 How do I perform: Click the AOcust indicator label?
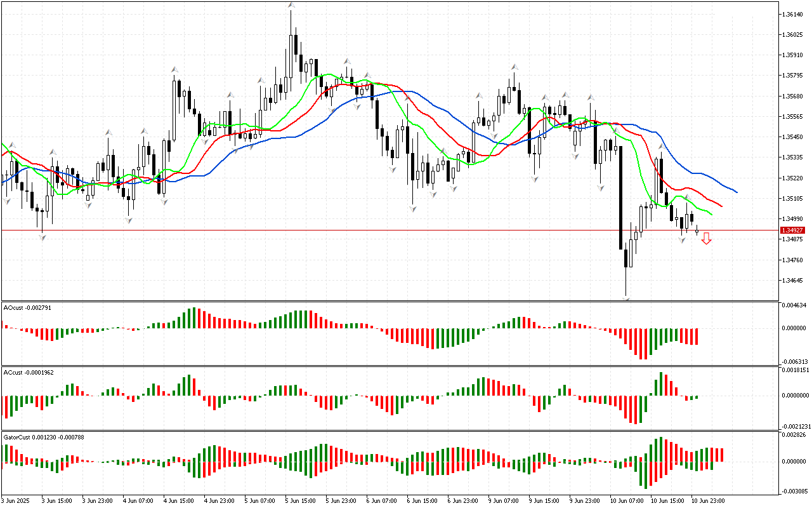pos(27,307)
